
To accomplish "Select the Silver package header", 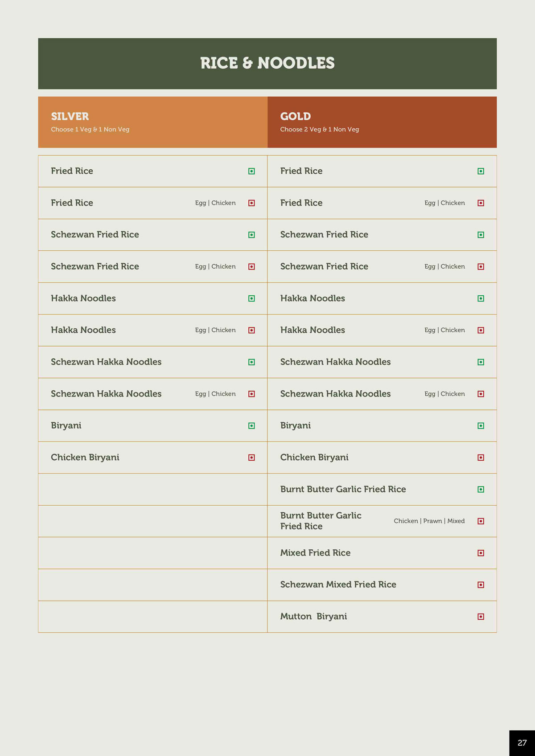I will tap(152, 122).
